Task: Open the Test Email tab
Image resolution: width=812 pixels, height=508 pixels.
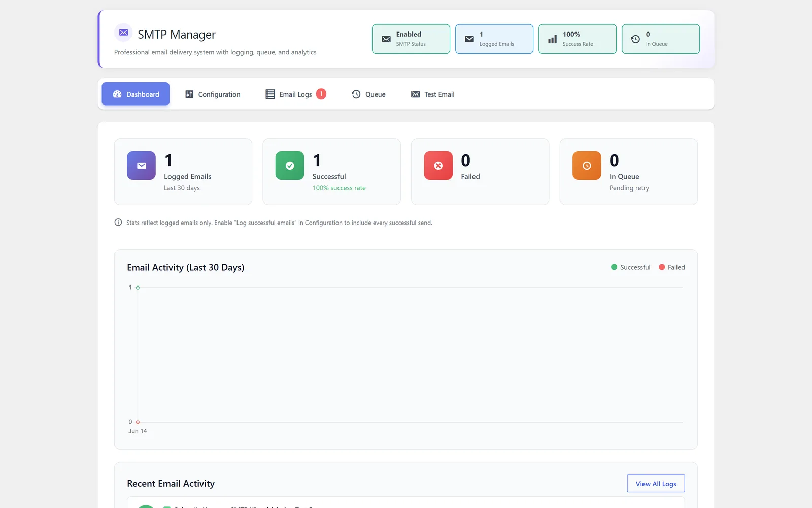Action: (432, 94)
